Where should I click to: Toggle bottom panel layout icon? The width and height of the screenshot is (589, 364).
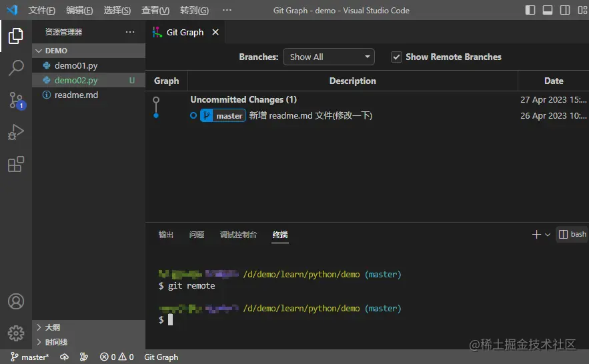(548, 10)
